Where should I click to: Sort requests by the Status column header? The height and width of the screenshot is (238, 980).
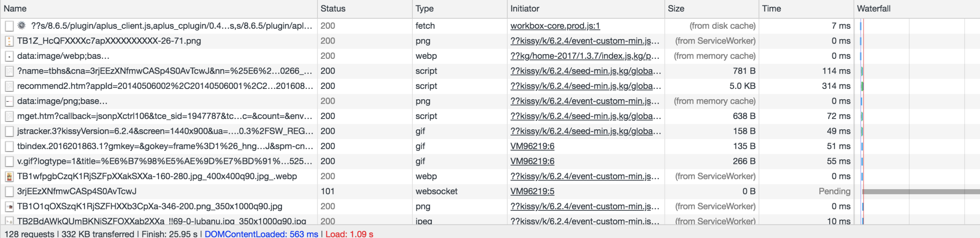[333, 9]
